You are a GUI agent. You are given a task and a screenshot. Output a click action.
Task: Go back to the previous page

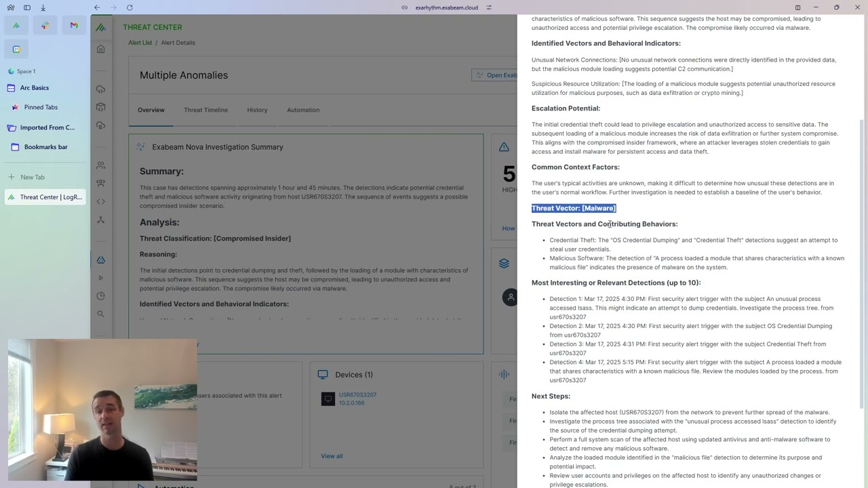pyautogui.click(x=97, y=7)
